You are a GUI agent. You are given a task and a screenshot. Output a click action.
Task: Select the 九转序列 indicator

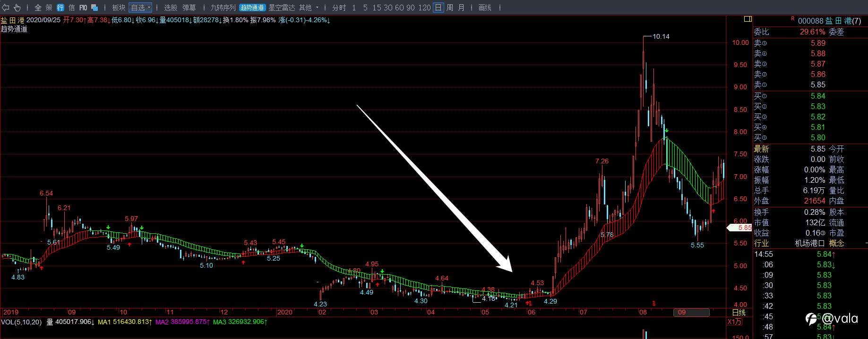pos(223,8)
